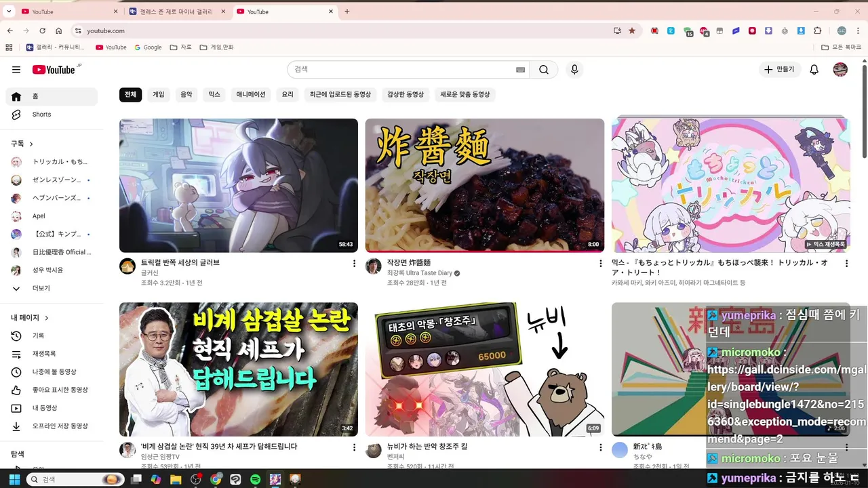Bookmark this page with the star
The height and width of the screenshot is (488, 868).
[632, 30]
